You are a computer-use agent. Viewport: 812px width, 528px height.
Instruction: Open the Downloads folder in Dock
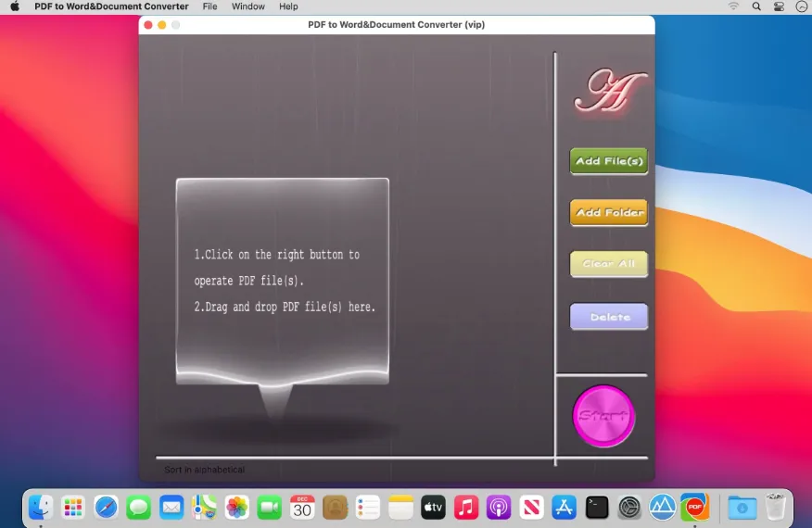742,508
